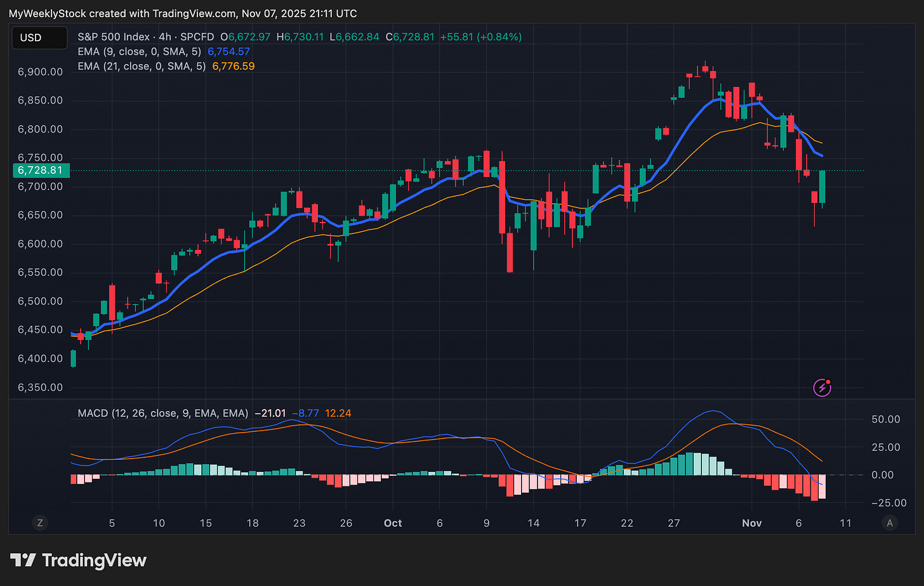
Task: Click the 25.00 MACD scale label
Action: [886, 448]
